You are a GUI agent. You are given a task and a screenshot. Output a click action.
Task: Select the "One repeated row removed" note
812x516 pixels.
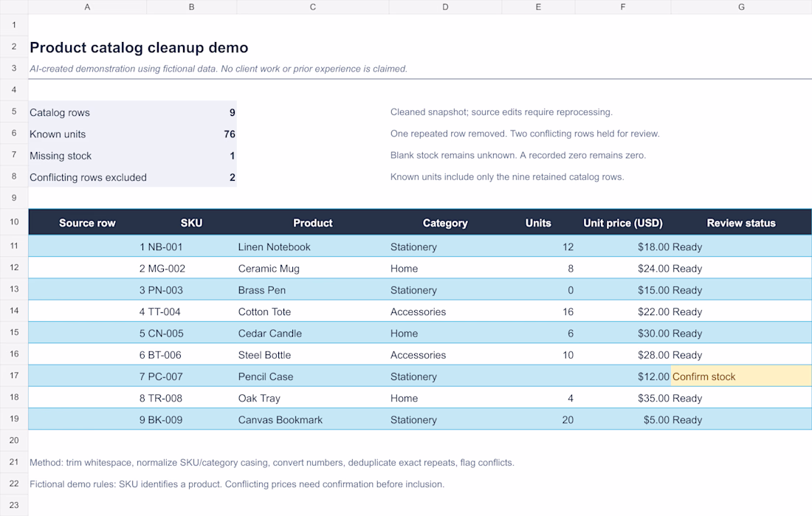click(x=525, y=134)
